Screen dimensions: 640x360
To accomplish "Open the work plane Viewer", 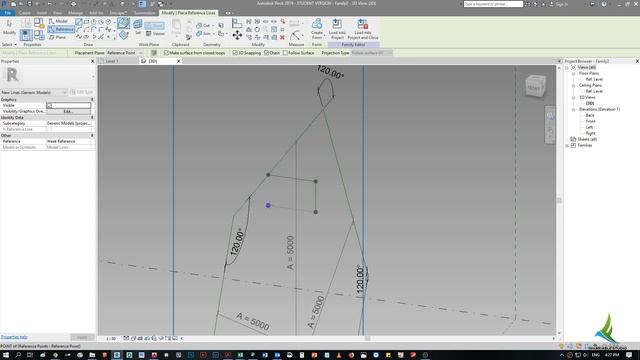I will (155, 34).
